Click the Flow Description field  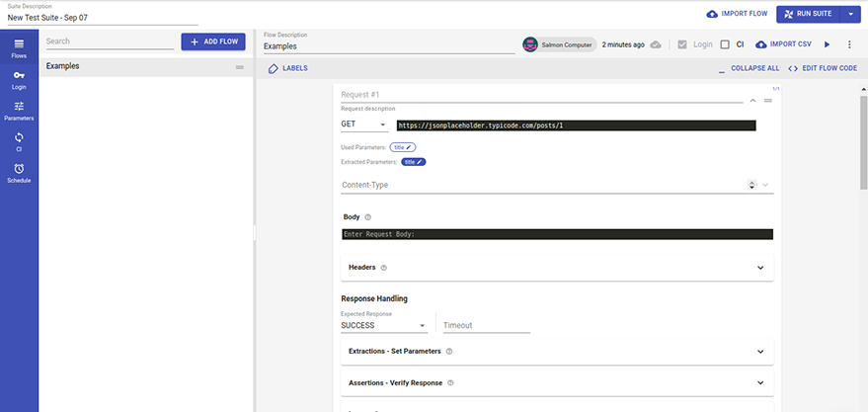(389, 46)
